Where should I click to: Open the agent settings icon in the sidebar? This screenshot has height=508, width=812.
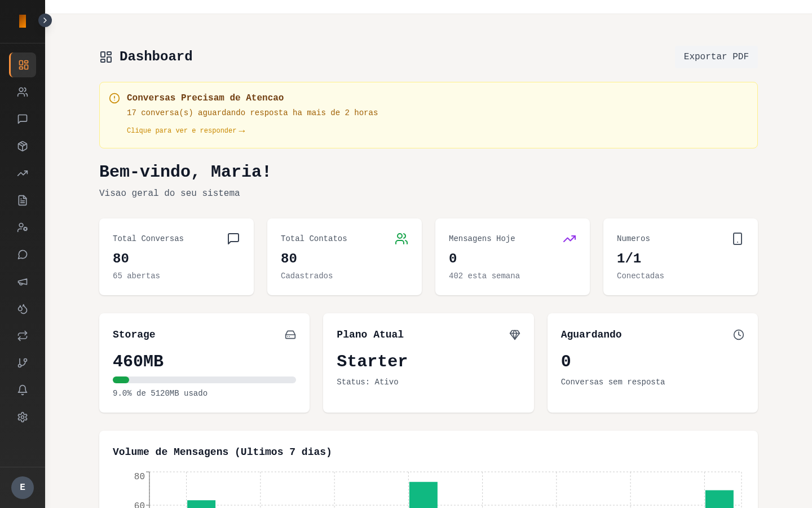pos(23,227)
